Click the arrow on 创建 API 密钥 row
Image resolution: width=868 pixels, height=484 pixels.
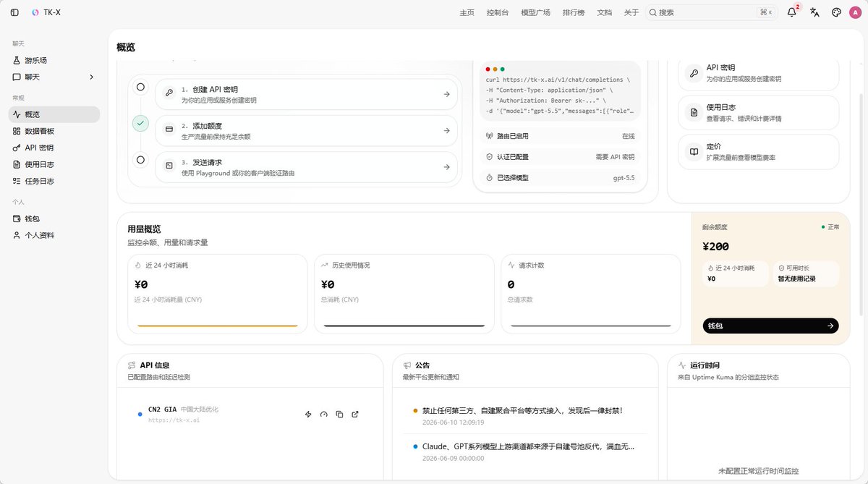(x=446, y=94)
